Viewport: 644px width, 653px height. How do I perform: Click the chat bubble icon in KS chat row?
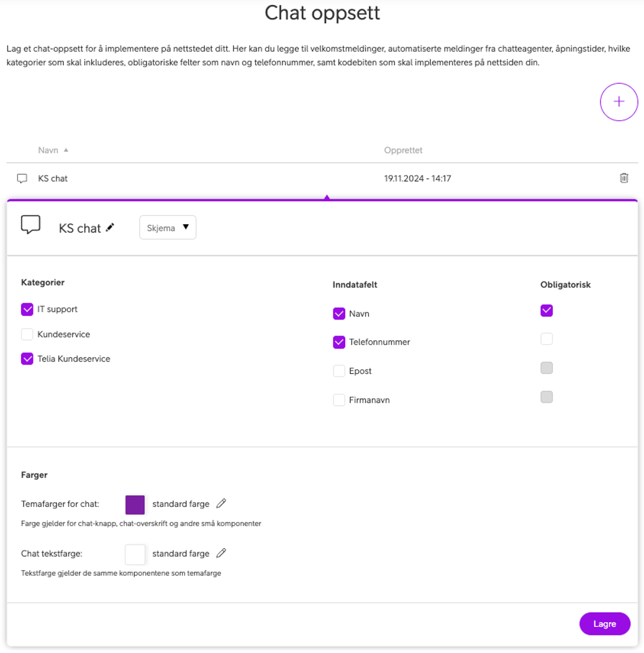pyautogui.click(x=22, y=178)
